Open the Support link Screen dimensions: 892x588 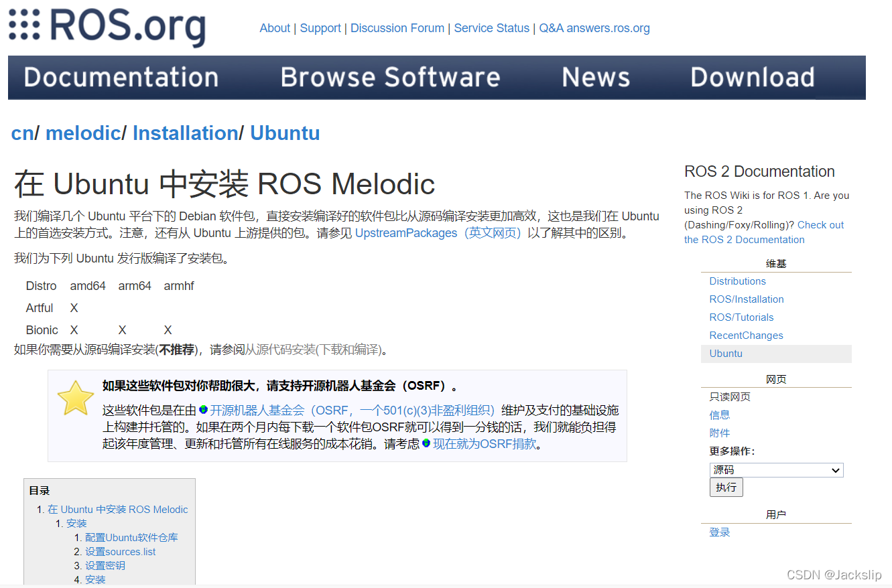pos(320,28)
